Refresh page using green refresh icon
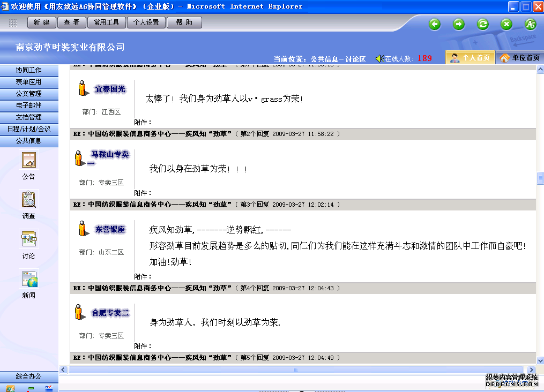This screenshot has width=544, height=392. [x=482, y=24]
